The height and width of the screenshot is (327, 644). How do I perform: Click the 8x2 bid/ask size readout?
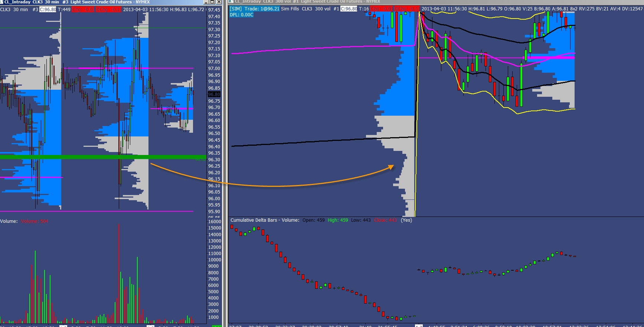click(573, 9)
